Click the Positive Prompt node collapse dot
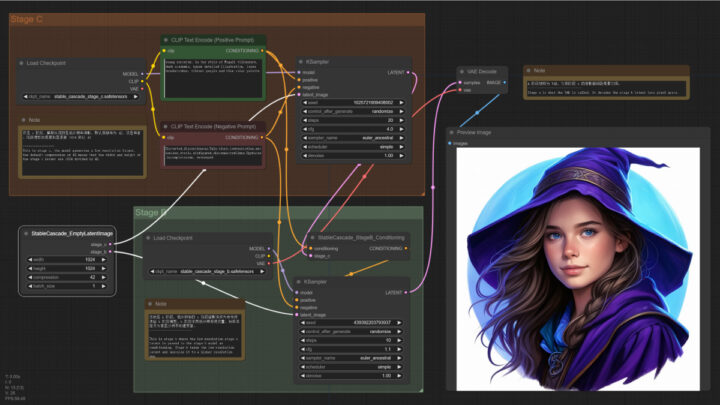The height and width of the screenshot is (405, 720). point(164,39)
